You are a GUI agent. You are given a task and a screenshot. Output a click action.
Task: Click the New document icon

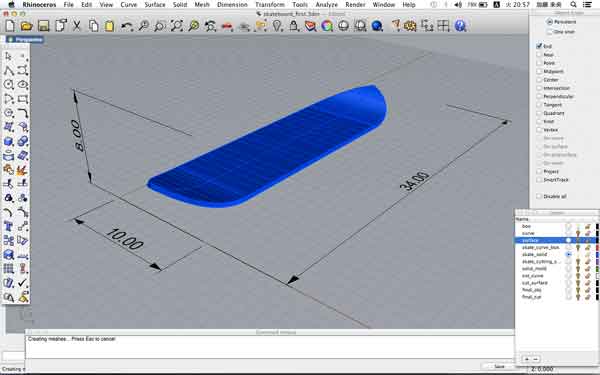pos(10,26)
